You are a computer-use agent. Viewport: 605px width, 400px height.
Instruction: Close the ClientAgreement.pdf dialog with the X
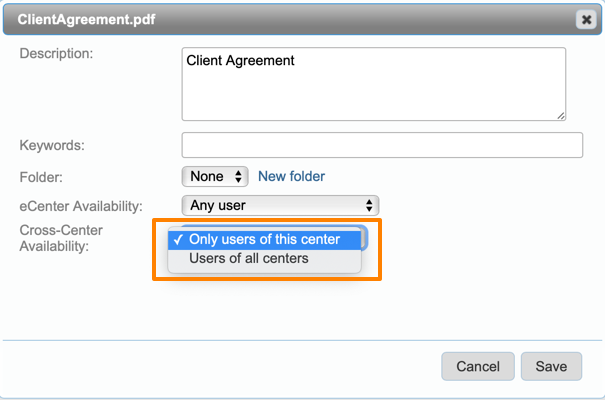[x=585, y=19]
